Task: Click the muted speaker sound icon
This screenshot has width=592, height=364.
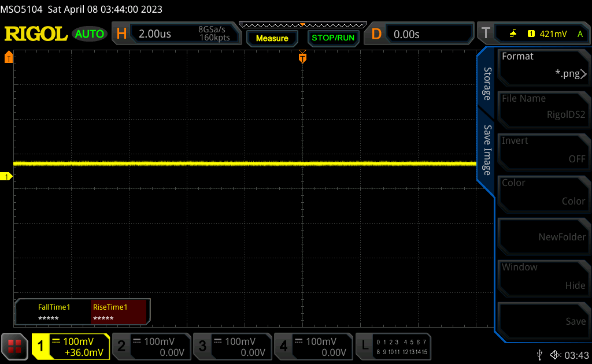Action: (x=556, y=354)
